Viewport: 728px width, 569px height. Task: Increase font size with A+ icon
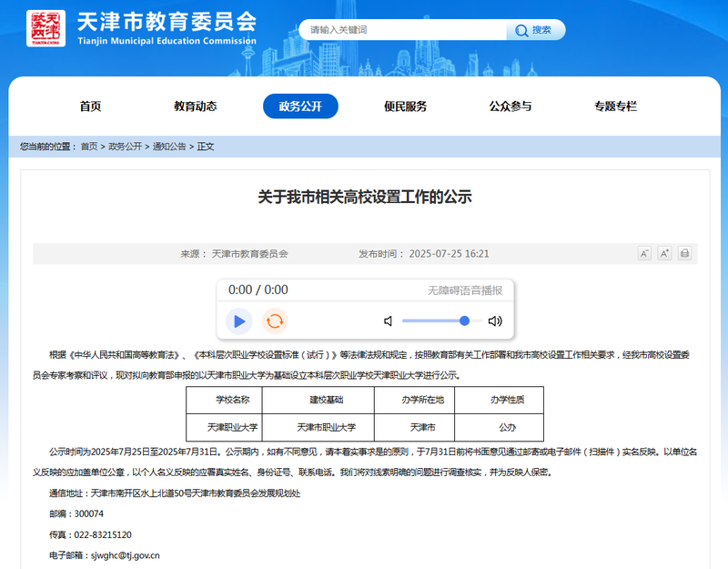[664, 254]
